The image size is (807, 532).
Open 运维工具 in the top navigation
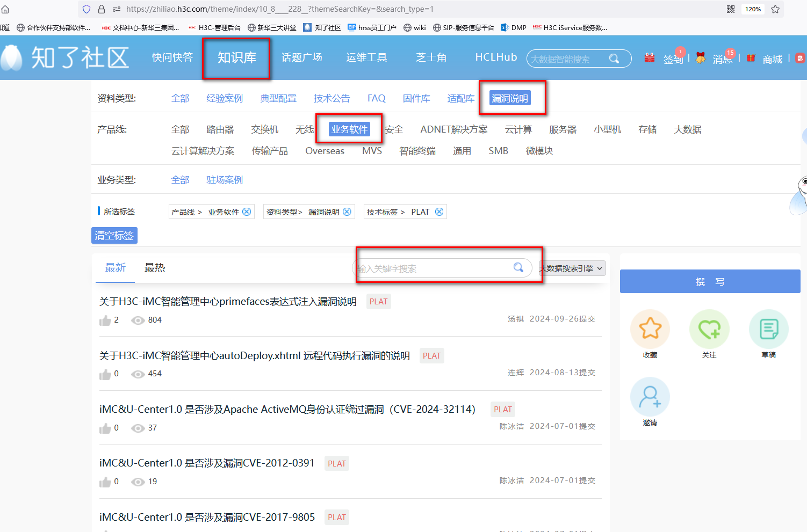(x=366, y=57)
